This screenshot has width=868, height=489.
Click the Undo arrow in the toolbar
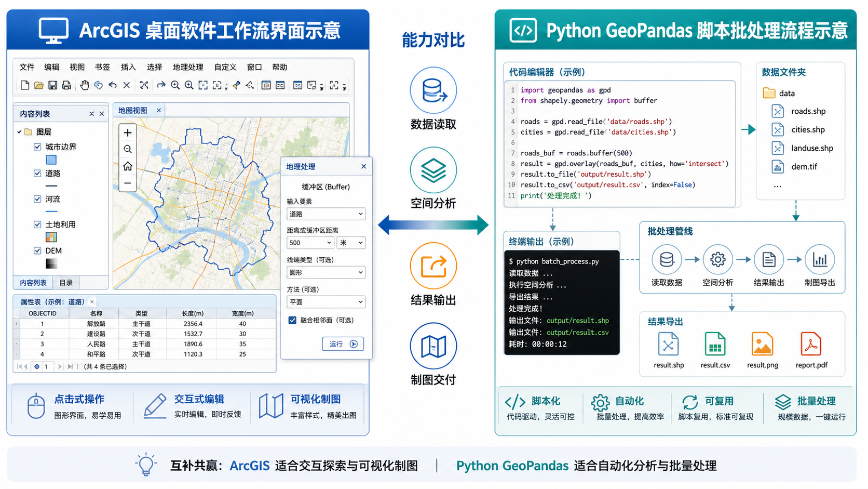113,85
